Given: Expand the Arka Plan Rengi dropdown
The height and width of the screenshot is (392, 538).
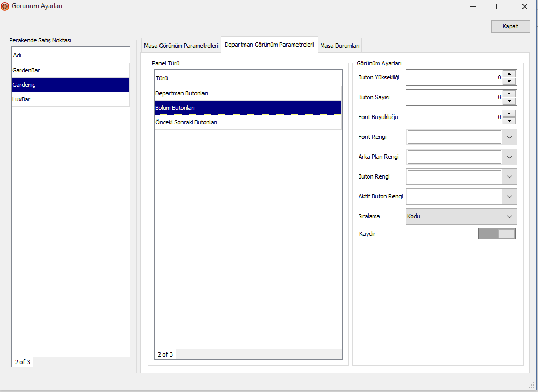Looking at the screenshot, I should [x=510, y=157].
